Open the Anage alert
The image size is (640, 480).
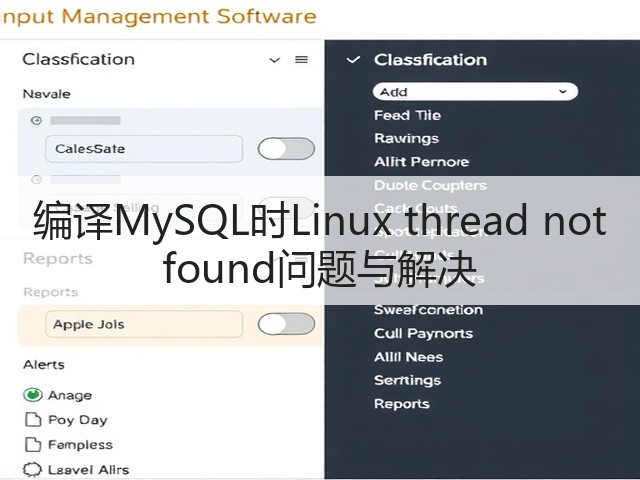pyautogui.click(x=70, y=395)
